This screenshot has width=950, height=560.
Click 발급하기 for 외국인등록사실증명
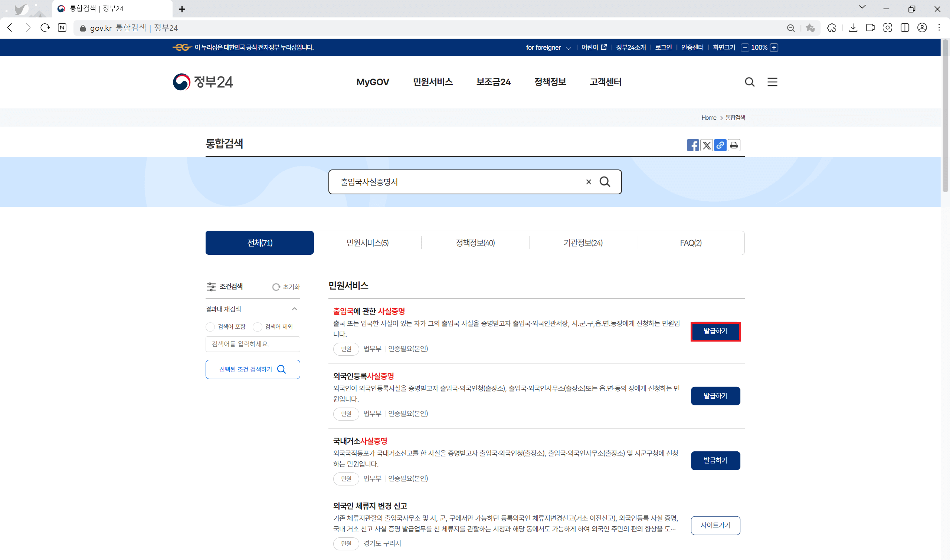click(x=715, y=396)
